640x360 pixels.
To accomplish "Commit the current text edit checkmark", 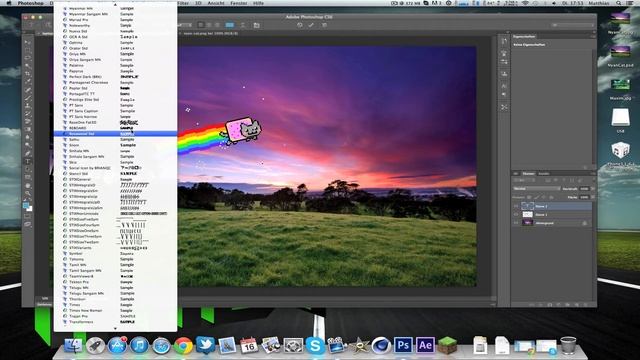I will click(x=311, y=25).
